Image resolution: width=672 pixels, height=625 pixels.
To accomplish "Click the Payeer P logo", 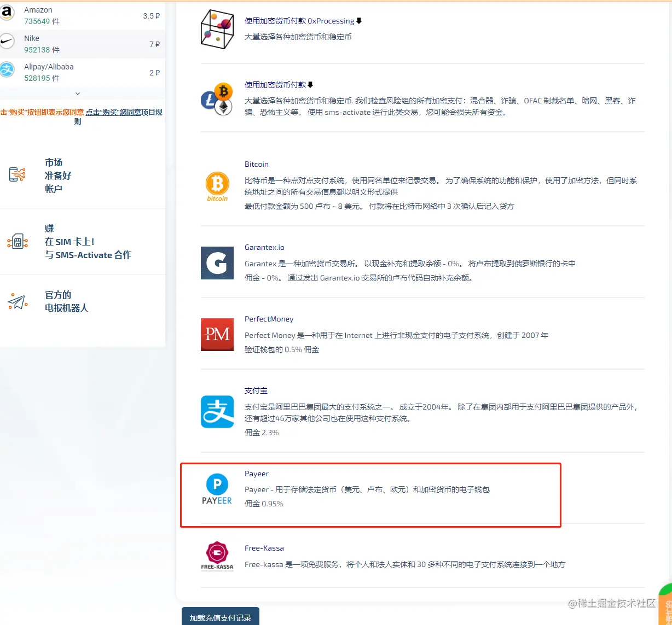I will click(217, 489).
